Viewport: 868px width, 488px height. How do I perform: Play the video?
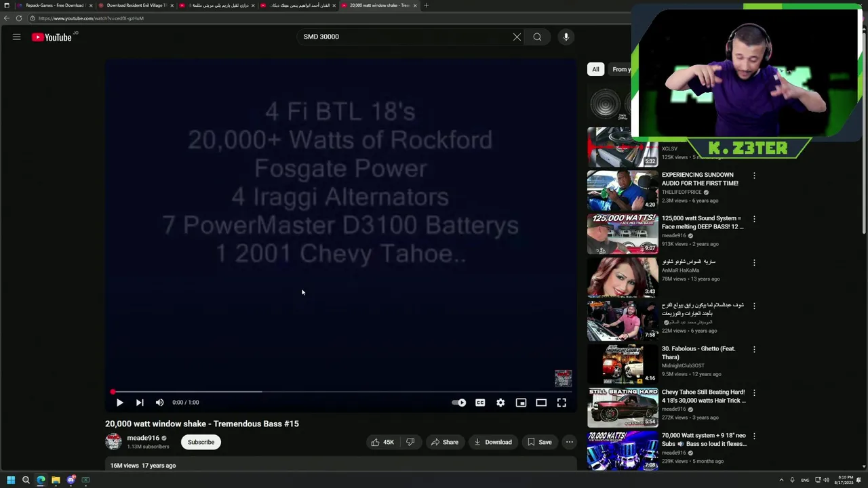pyautogui.click(x=119, y=403)
